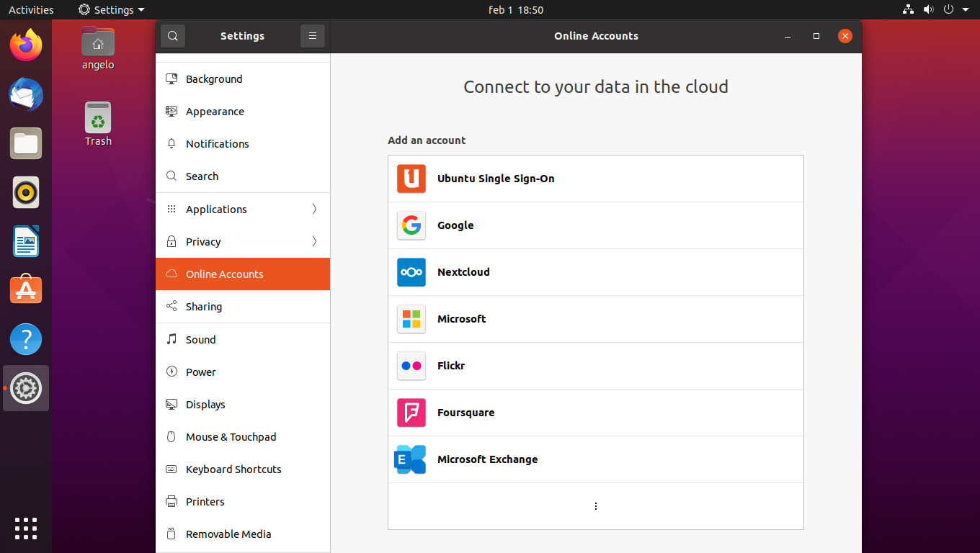
Task: Add a Flickr account
Action: tap(596, 366)
